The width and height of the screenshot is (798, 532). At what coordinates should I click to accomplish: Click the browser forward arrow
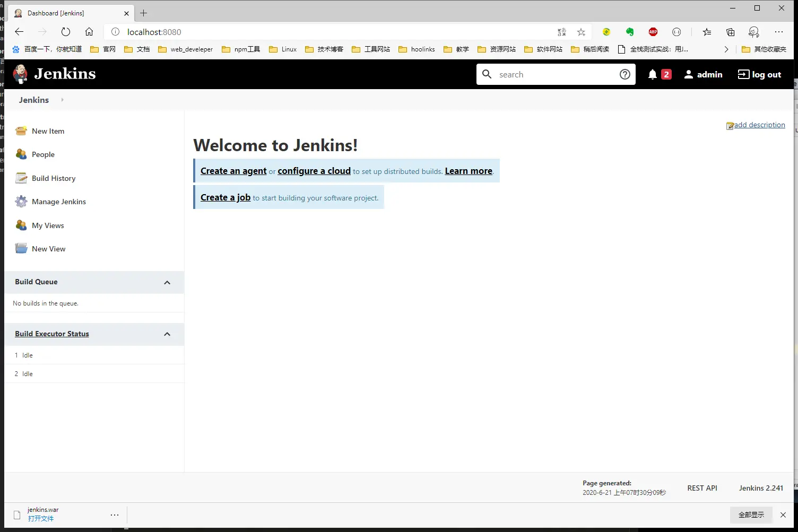pos(42,32)
